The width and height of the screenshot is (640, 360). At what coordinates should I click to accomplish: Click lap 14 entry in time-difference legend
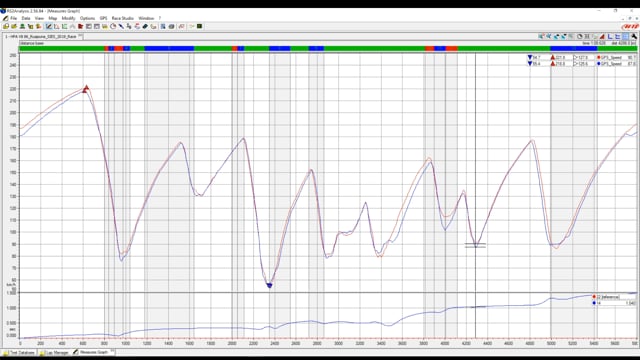pyautogui.click(x=613, y=303)
